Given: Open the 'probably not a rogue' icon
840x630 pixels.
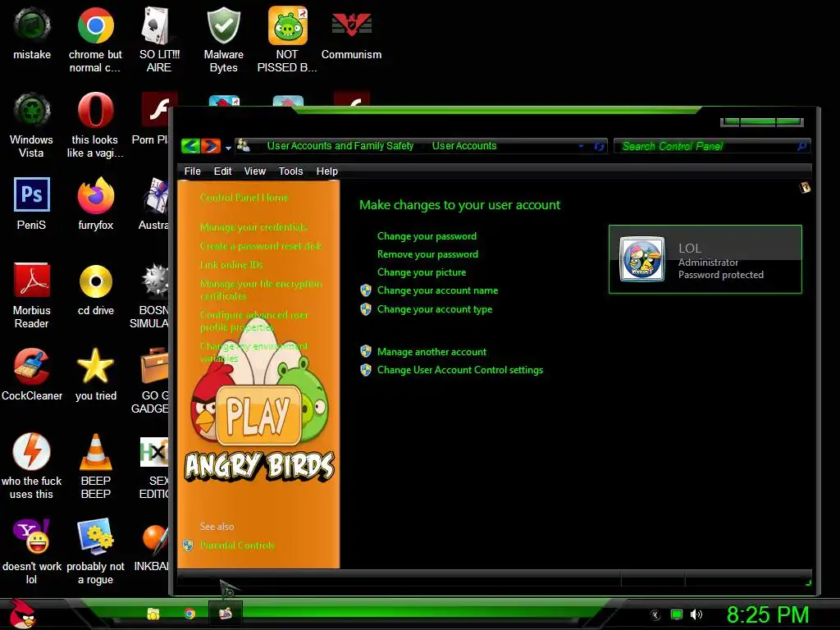Looking at the screenshot, I should click(95, 552).
